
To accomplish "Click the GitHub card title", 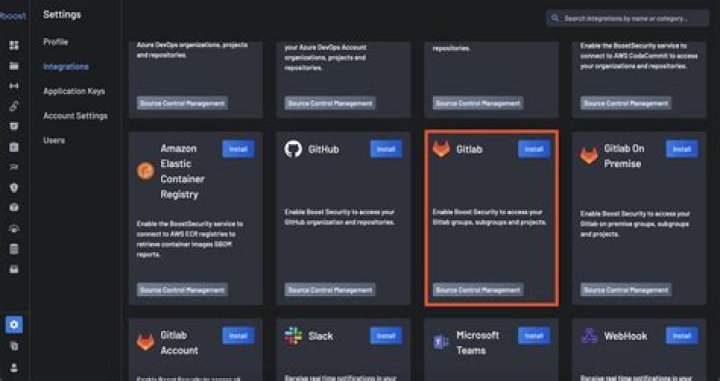I will (x=324, y=149).
